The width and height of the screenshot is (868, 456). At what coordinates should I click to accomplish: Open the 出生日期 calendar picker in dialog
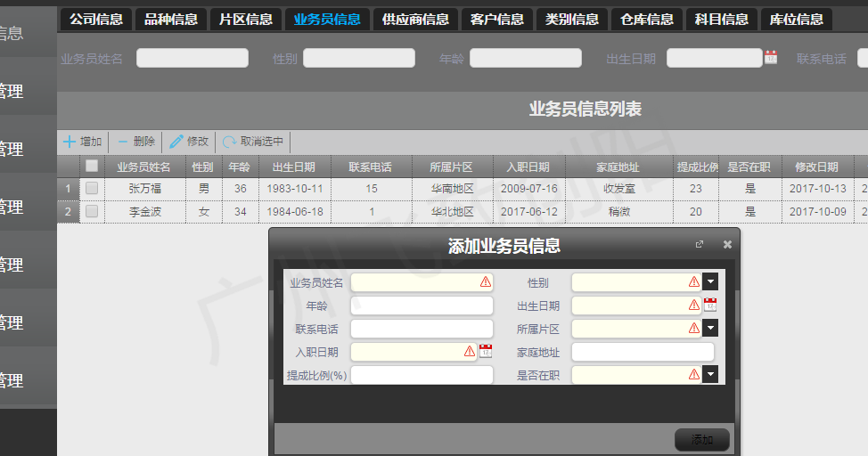[x=709, y=305]
